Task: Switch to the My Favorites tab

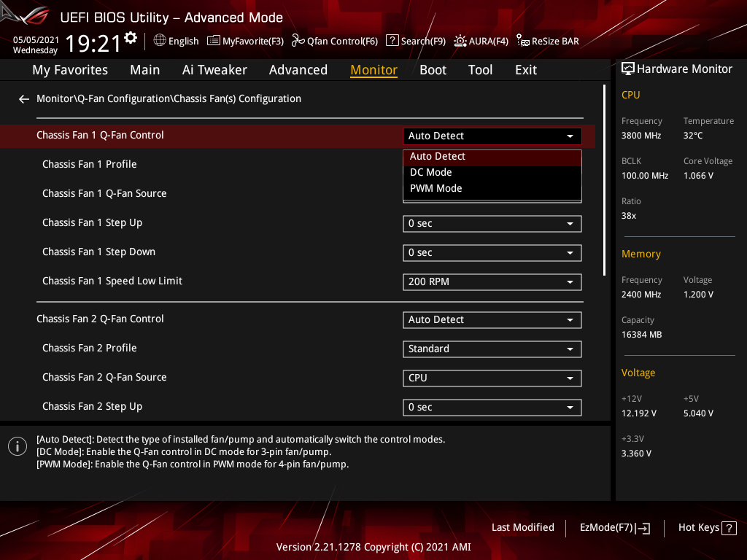Action: [x=70, y=70]
